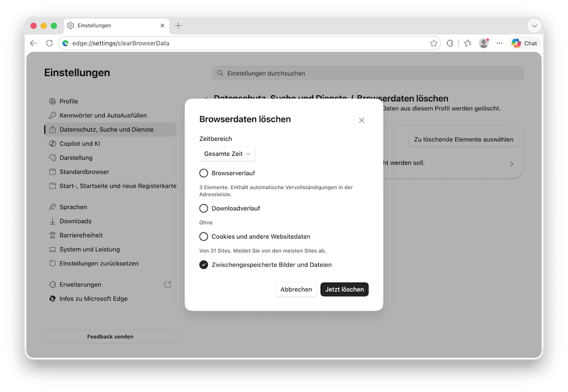Open Darstellung settings section
The height and width of the screenshot is (392, 568).
click(110, 158)
